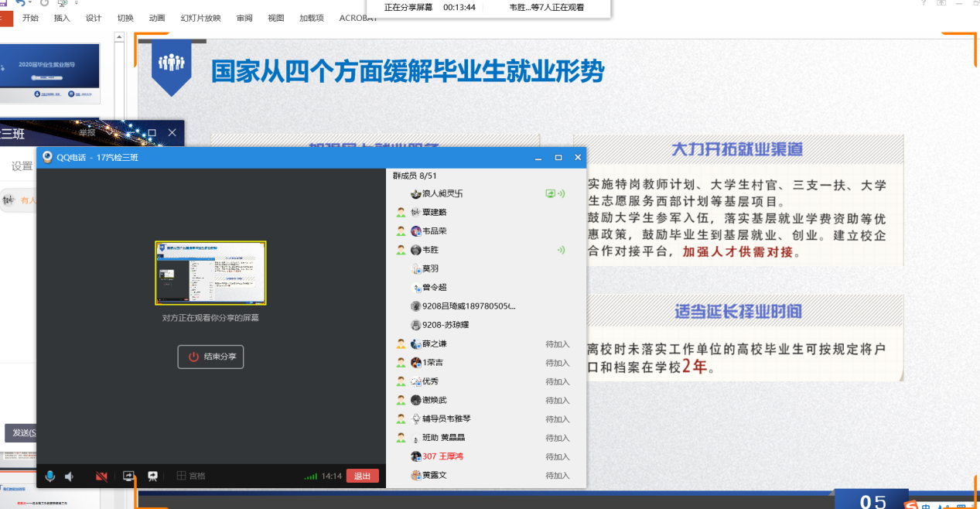The image size is (980, 509).
Task: Select member 307 王厚鸿 in the list
Action: pos(442,456)
